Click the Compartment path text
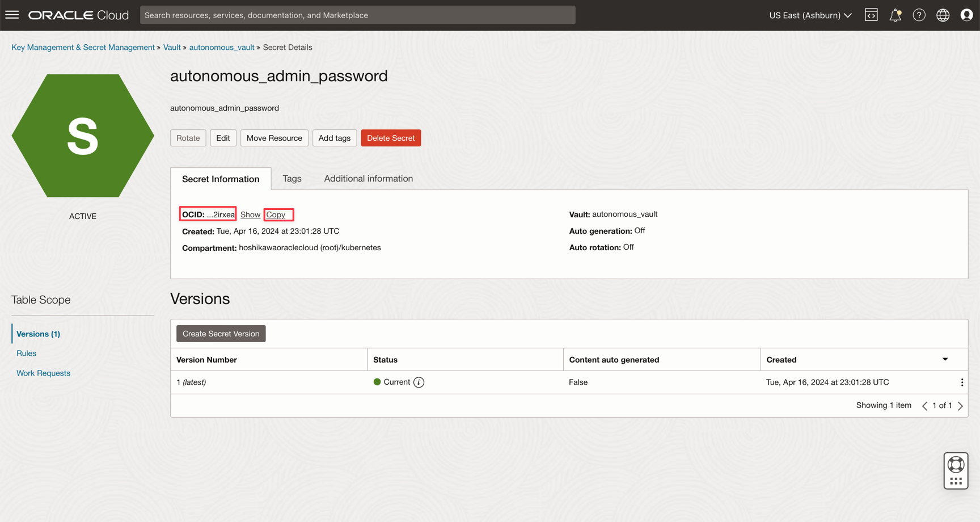The height and width of the screenshot is (522, 980). coord(310,247)
